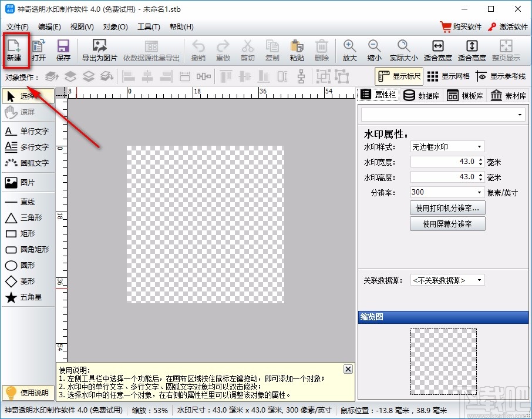Click the 使用屏幕分辨率 button

click(x=447, y=223)
